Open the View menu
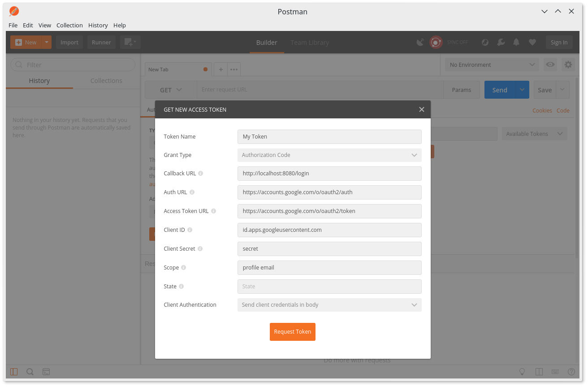This screenshot has height=387, width=588. (x=45, y=25)
